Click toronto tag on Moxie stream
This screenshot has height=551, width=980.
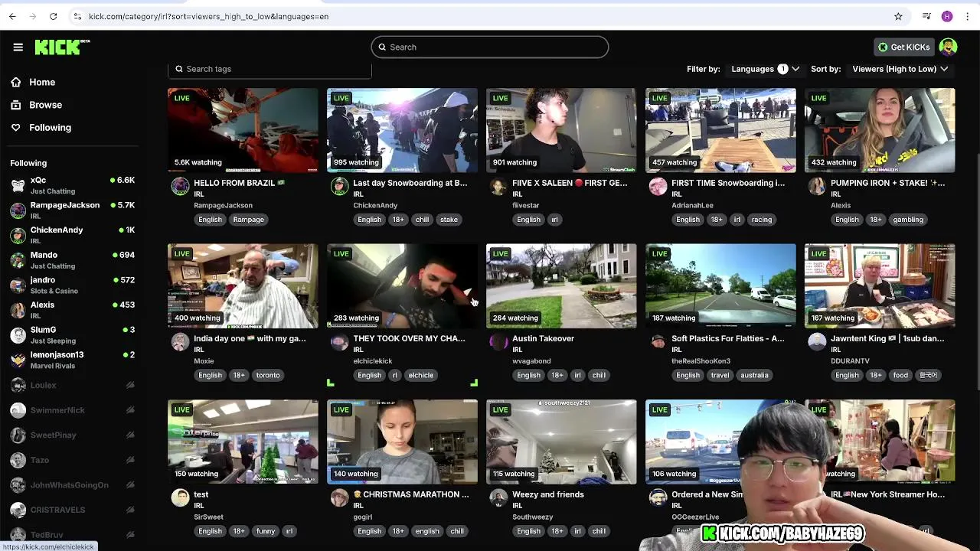[268, 375]
